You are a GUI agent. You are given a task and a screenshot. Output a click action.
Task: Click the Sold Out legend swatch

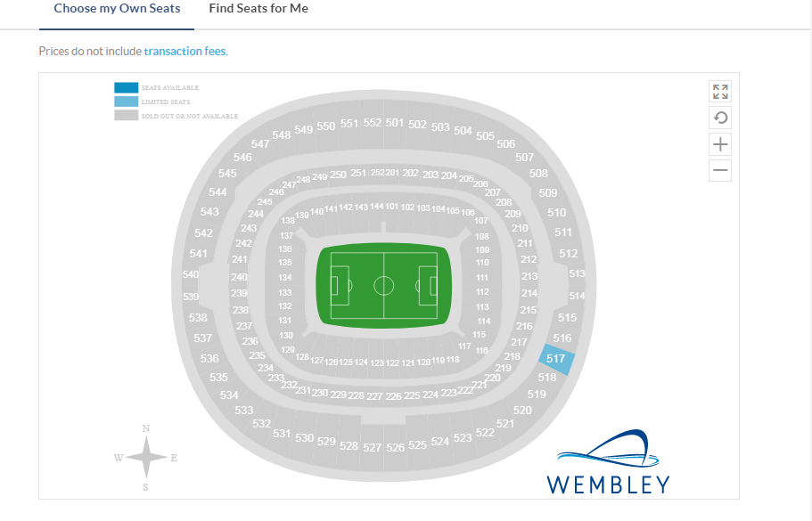pos(126,116)
